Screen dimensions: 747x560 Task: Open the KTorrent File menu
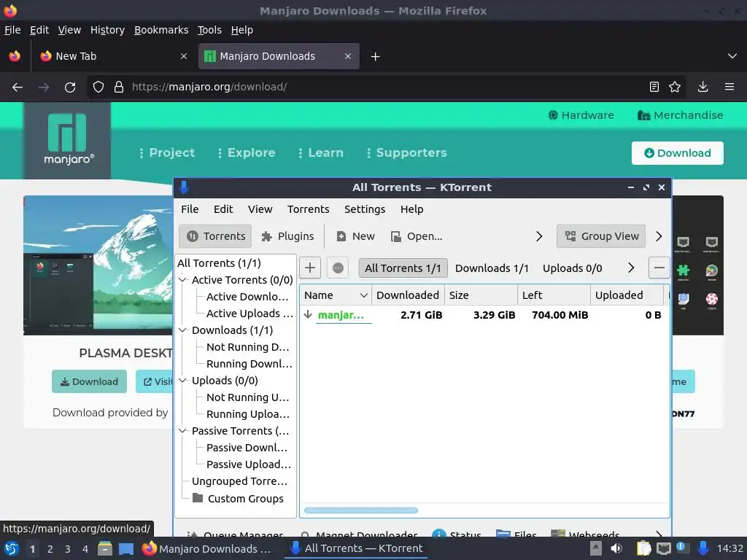click(190, 209)
